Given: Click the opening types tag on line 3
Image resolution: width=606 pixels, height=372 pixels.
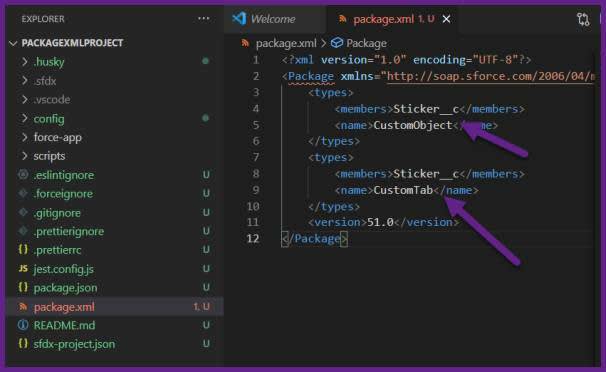Looking at the screenshot, I should [x=330, y=92].
